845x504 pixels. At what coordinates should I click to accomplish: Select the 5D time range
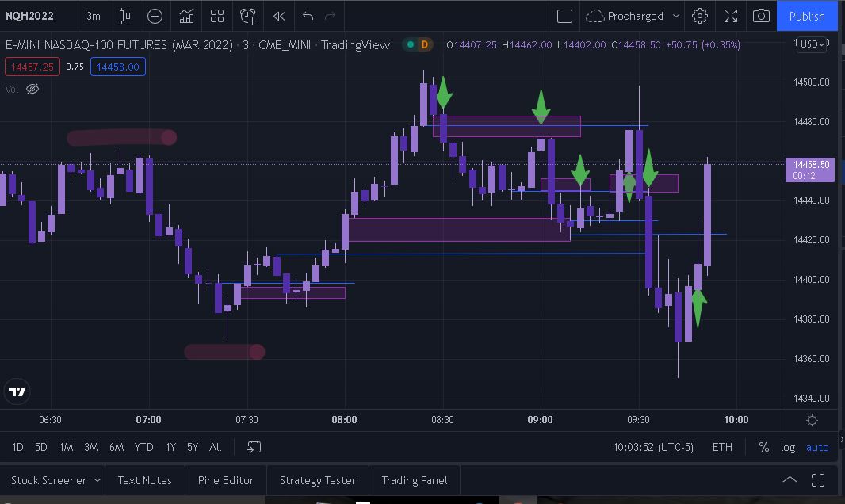point(41,447)
